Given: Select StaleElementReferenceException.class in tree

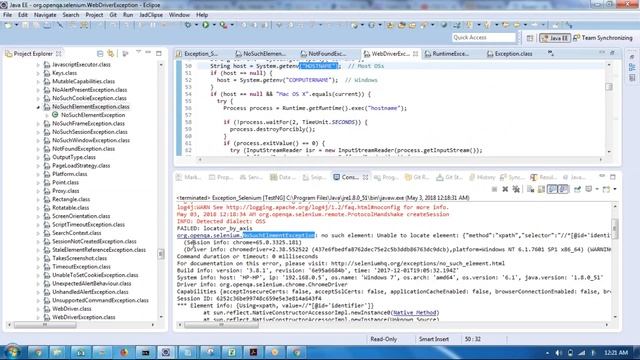Looking at the screenshot, I should [99, 250].
